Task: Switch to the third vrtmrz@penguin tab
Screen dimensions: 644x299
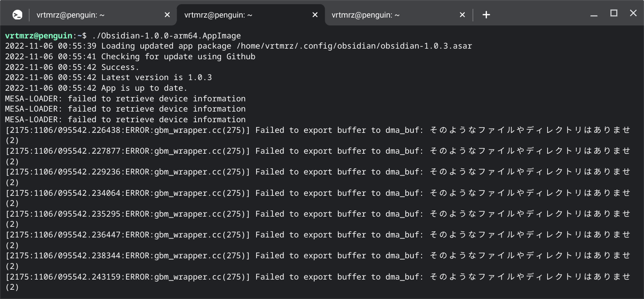Action: coord(366,15)
